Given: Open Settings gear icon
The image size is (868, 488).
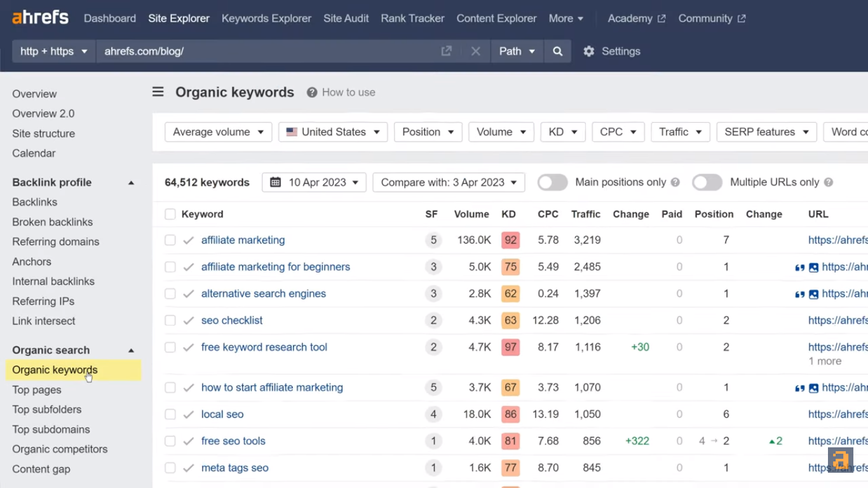Looking at the screenshot, I should [589, 51].
